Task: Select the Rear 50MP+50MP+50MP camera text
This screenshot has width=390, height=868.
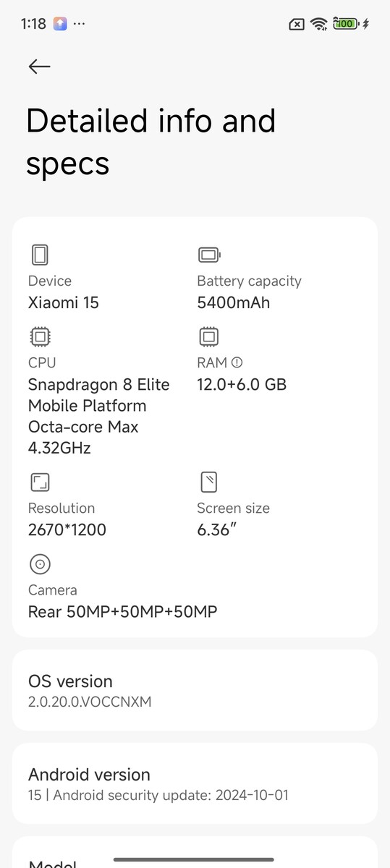Action: pos(122,611)
